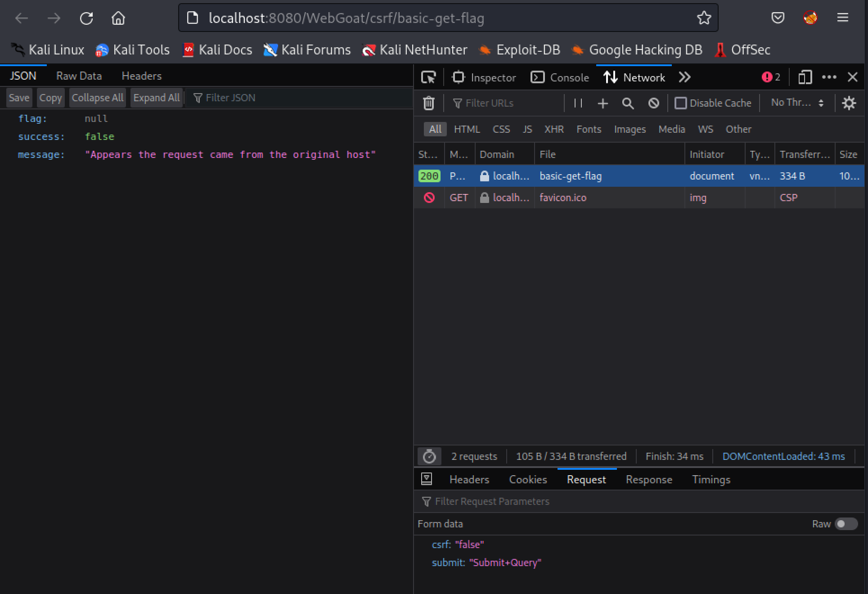Open devtools three-dot options menu

tap(829, 77)
